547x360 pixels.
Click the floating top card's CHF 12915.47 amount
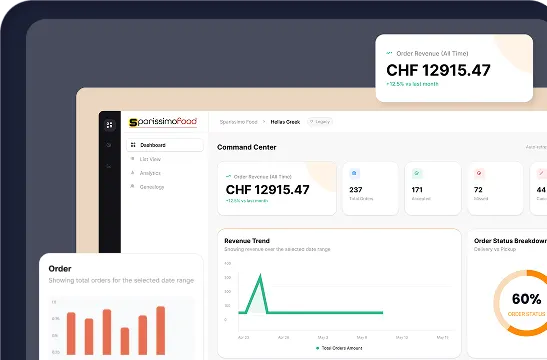click(439, 70)
